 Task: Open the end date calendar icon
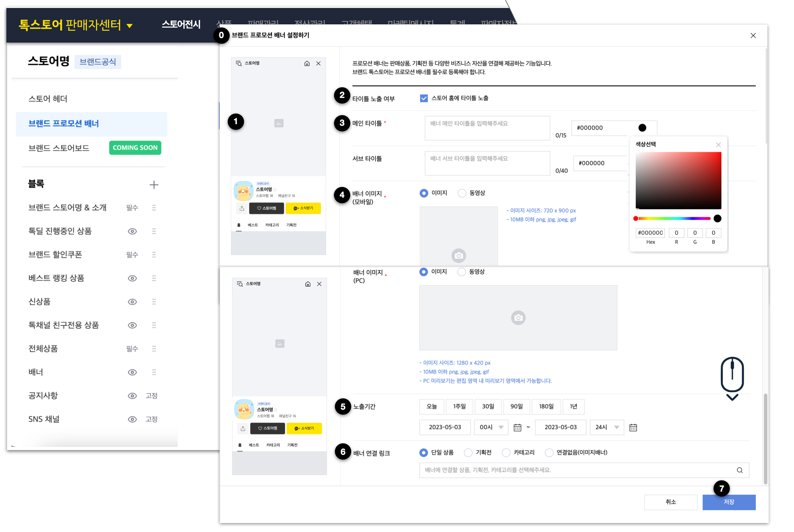click(633, 428)
